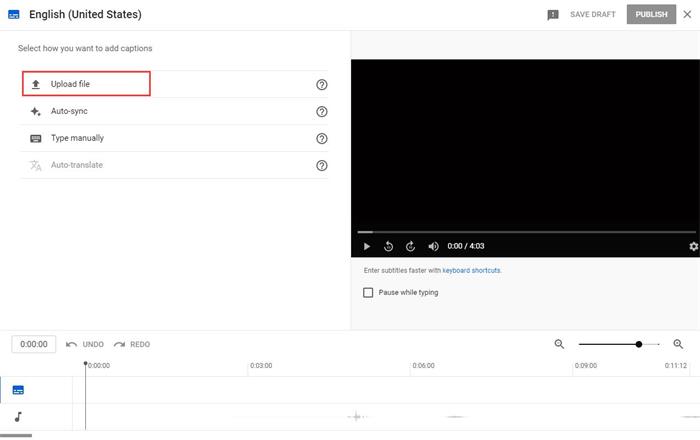Zoom in the timeline
Image resolution: width=700 pixels, height=440 pixels.
click(x=678, y=344)
